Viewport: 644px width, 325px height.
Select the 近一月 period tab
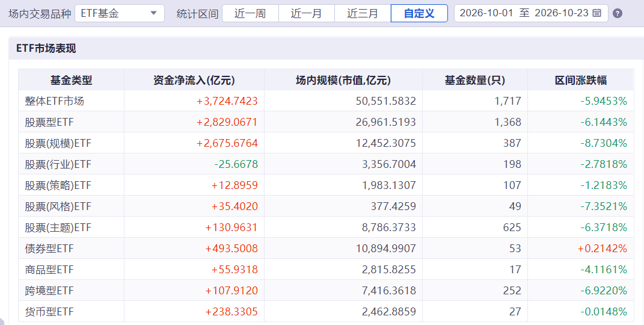[307, 13]
